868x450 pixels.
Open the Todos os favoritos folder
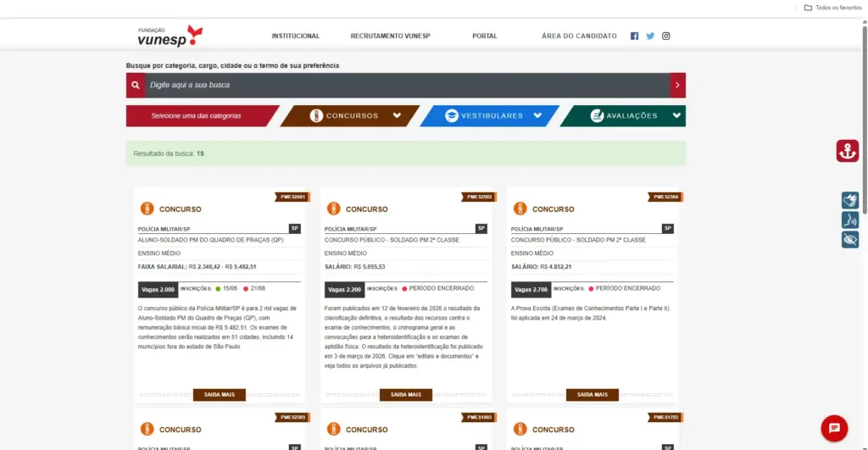tap(832, 8)
